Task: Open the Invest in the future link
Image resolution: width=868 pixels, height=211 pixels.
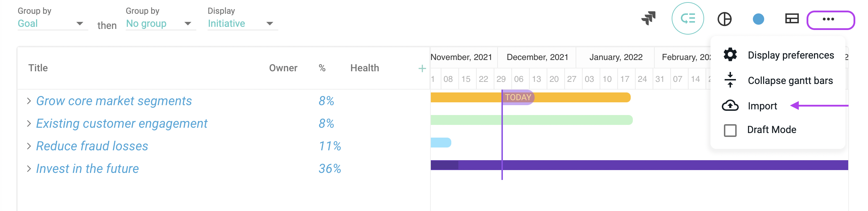Action: [x=88, y=169]
